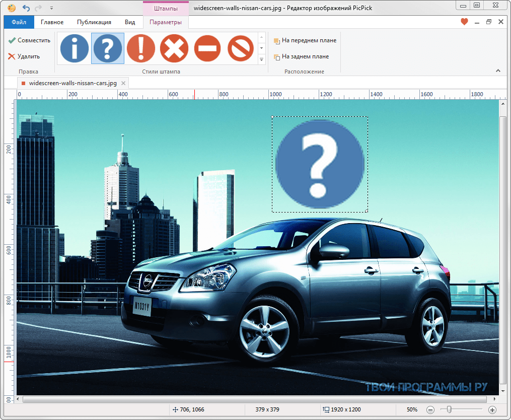Switch to the Главное tab

click(x=52, y=22)
